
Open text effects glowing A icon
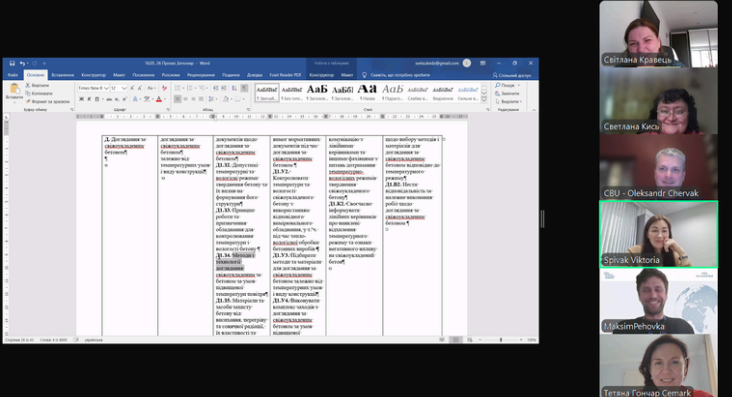click(135, 99)
